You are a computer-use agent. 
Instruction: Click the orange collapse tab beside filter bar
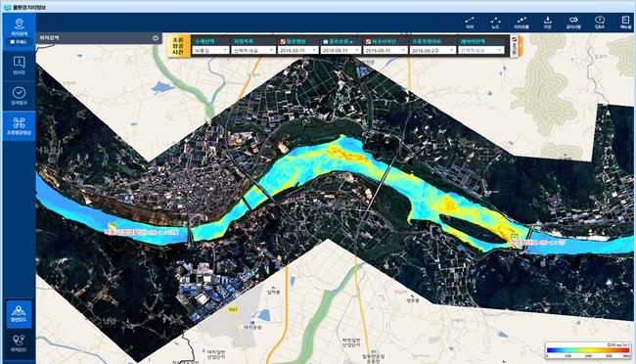(x=521, y=46)
